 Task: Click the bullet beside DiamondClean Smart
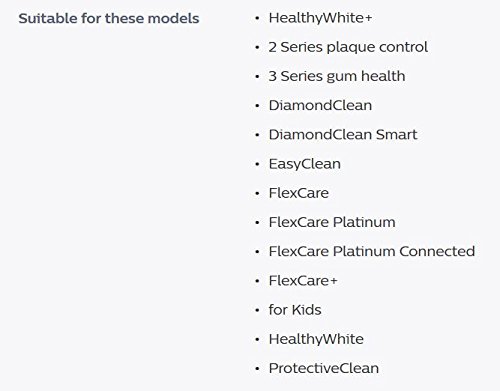257,135
